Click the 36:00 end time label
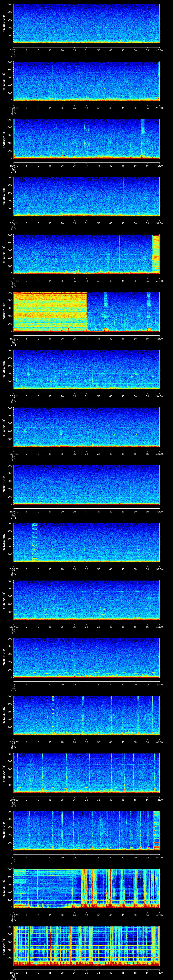Image resolution: width=173 pixels, height=980 pixels. [160, 511]
